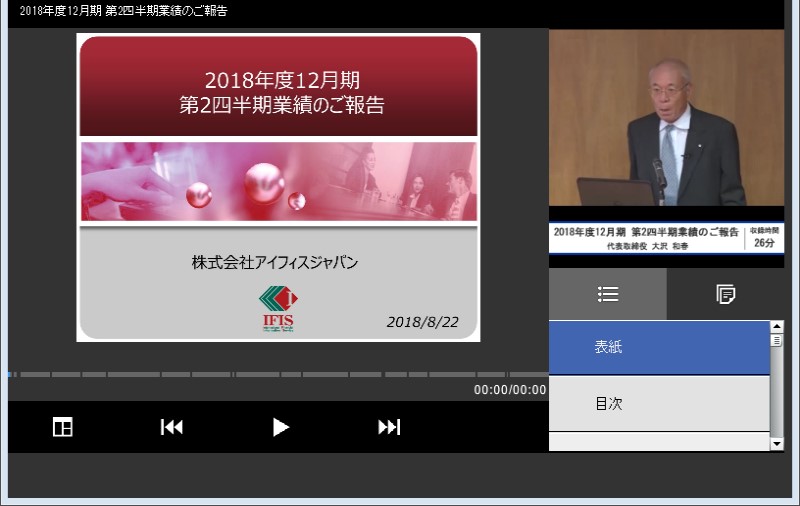Open the chapter list tab
Image resolution: width=800 pixels, height=506 pixels.
tap(608, 294)
